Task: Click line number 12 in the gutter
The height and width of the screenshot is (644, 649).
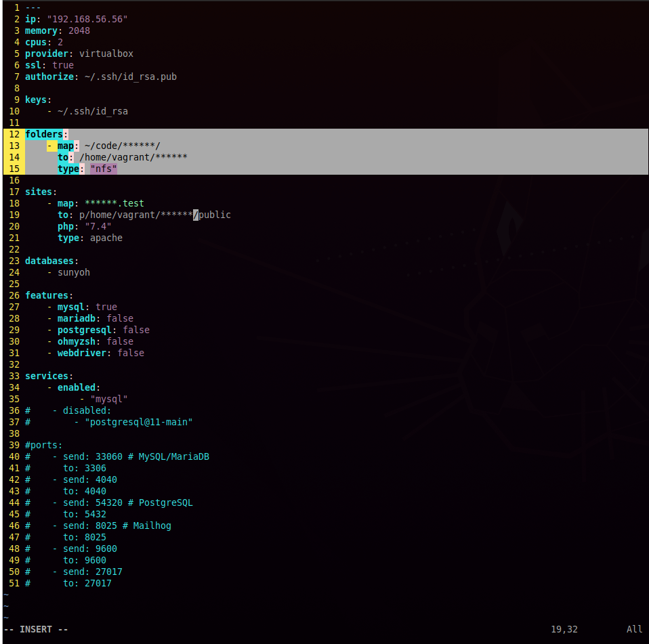Action: 14,135
